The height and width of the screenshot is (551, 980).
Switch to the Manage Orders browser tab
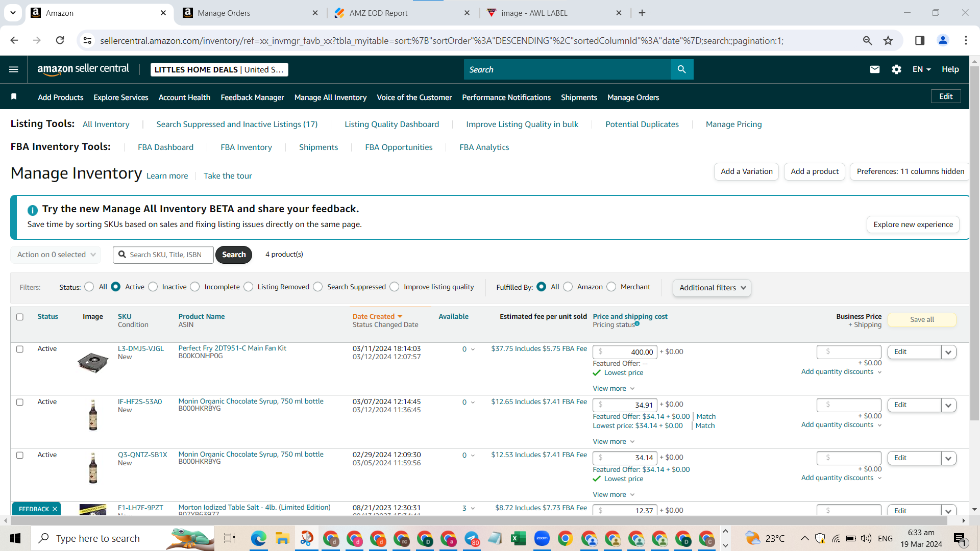[250, 13]
